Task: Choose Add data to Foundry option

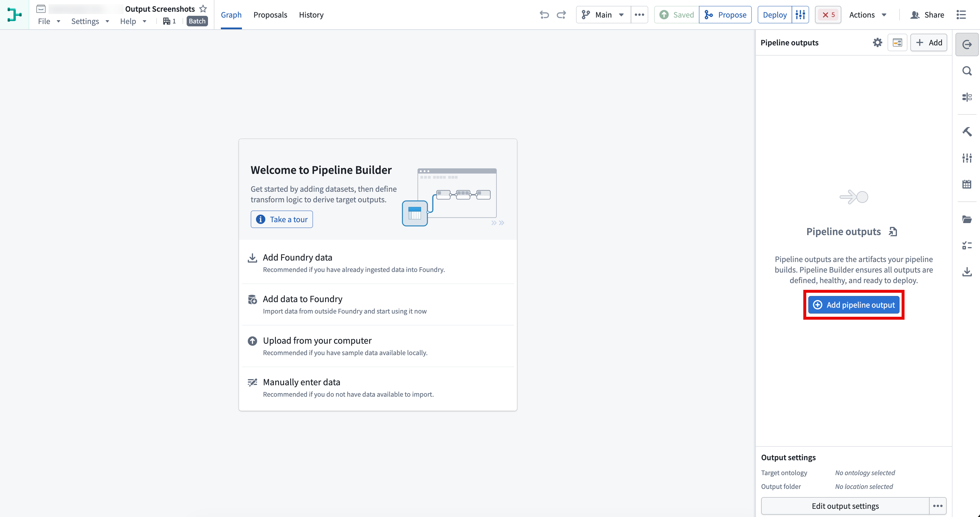Action: click(378, 304)
